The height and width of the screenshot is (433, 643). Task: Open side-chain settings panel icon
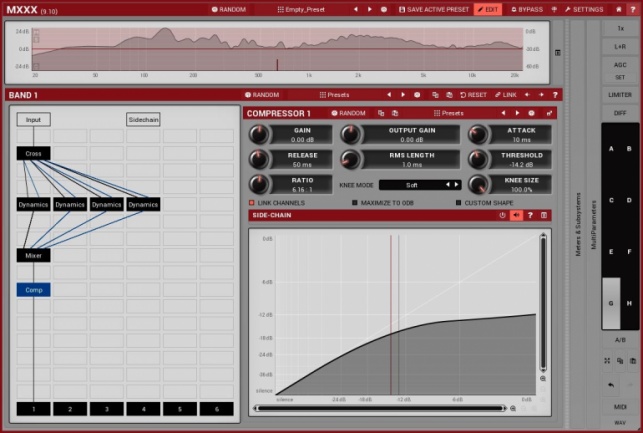click(x=544, y=215)
